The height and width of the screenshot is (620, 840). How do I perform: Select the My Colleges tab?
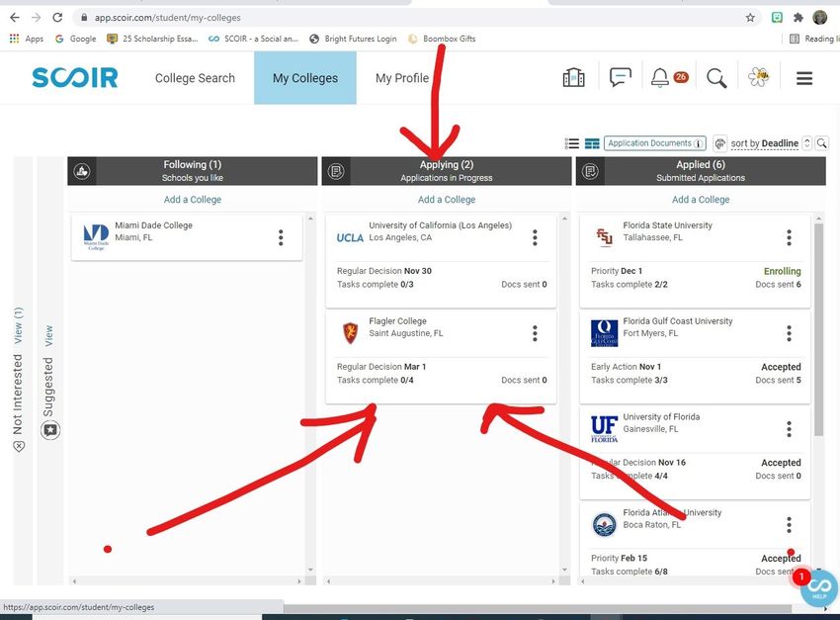305,78
